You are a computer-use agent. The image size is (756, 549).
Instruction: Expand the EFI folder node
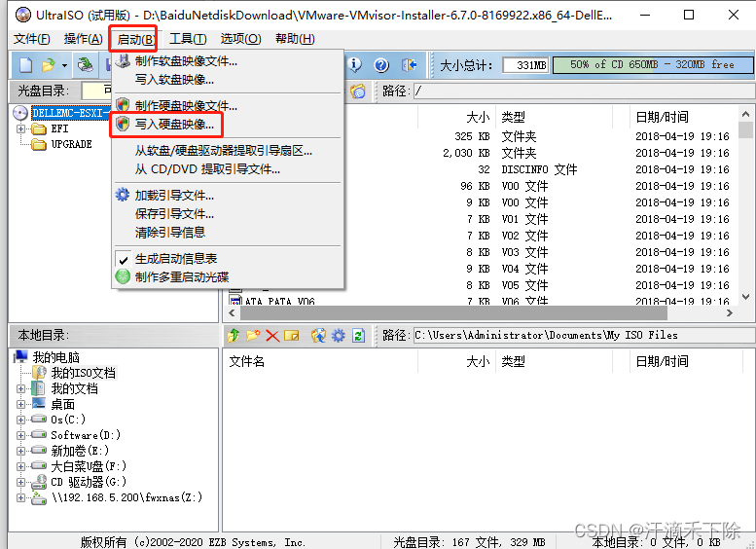(20, 128)
